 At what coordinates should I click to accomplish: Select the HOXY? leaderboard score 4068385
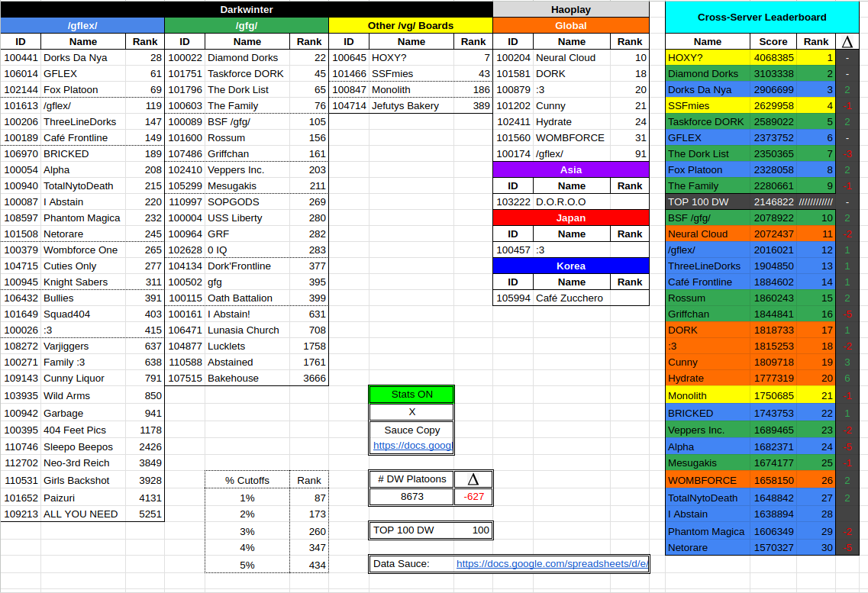pos(773,57)
